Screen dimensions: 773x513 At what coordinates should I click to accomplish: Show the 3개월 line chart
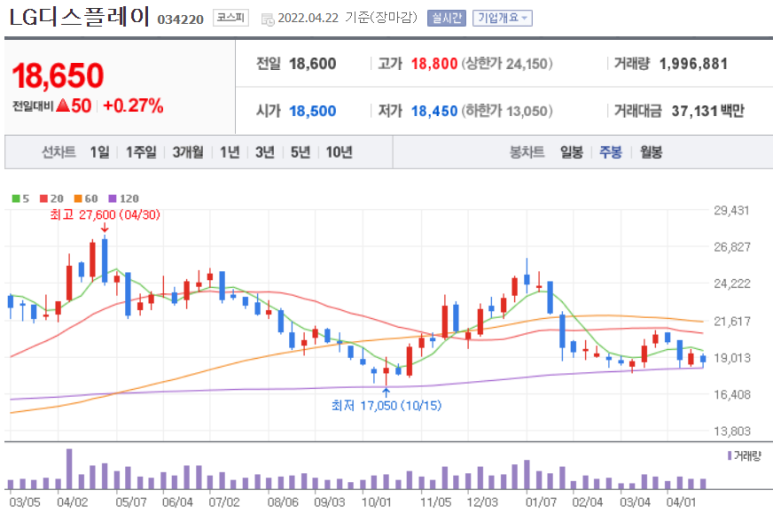pos(188,152)
